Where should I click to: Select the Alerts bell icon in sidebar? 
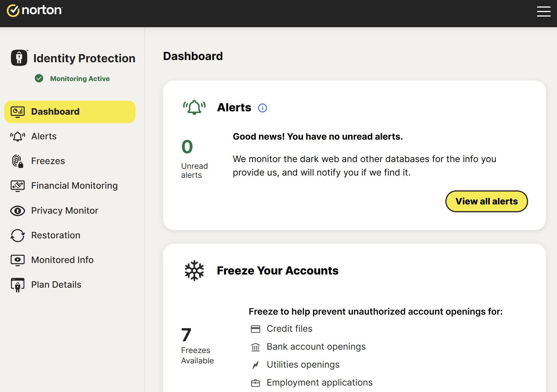click(17, 136)
